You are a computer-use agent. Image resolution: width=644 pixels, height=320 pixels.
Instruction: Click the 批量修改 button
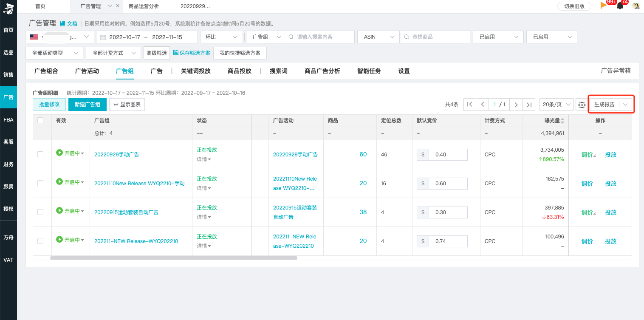click(49, 105)
